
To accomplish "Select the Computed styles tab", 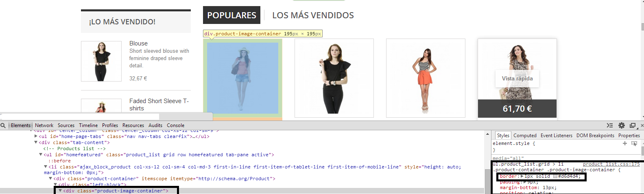I will pyautogui.click(x=525, y=136).
